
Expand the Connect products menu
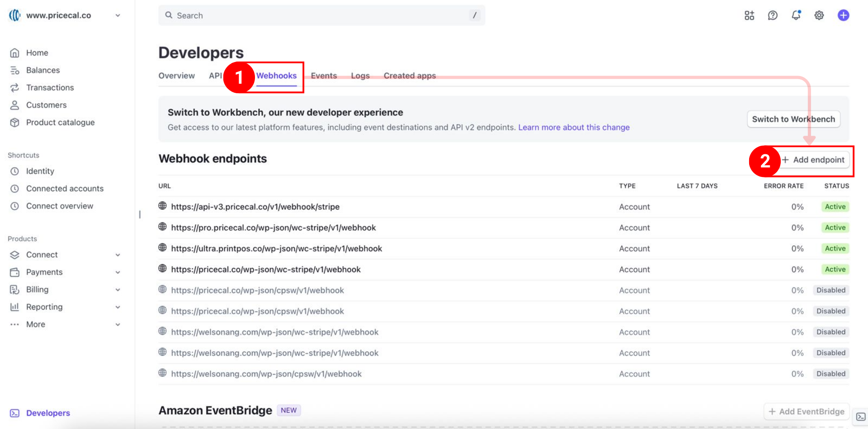coord(118,255)
